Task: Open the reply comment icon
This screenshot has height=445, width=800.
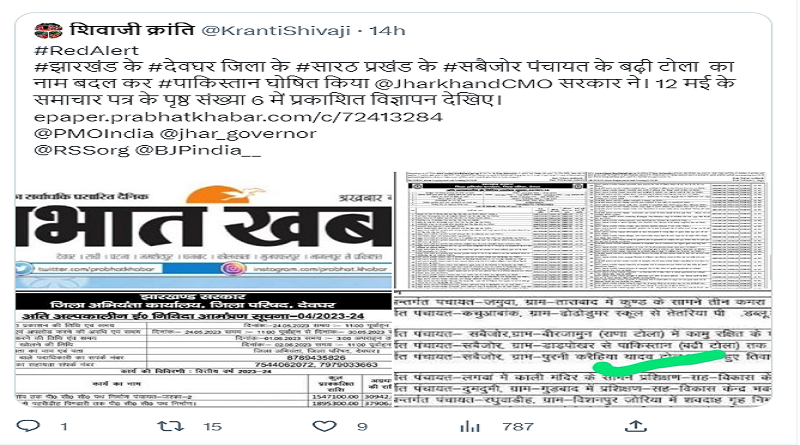Action: tap(28, 426)
